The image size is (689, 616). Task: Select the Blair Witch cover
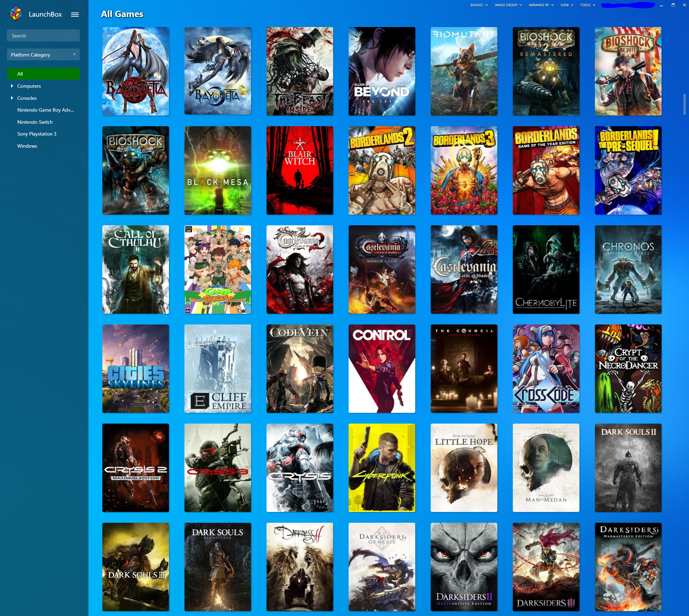[x=300, y=171]
